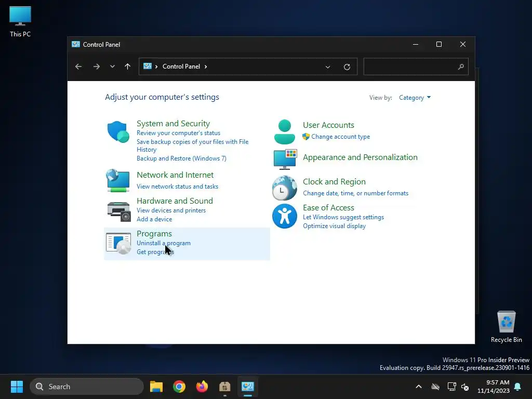Viewport: 532px width, 399px height.
Task: Open the Programs heading link
Action: coord(154,234)
